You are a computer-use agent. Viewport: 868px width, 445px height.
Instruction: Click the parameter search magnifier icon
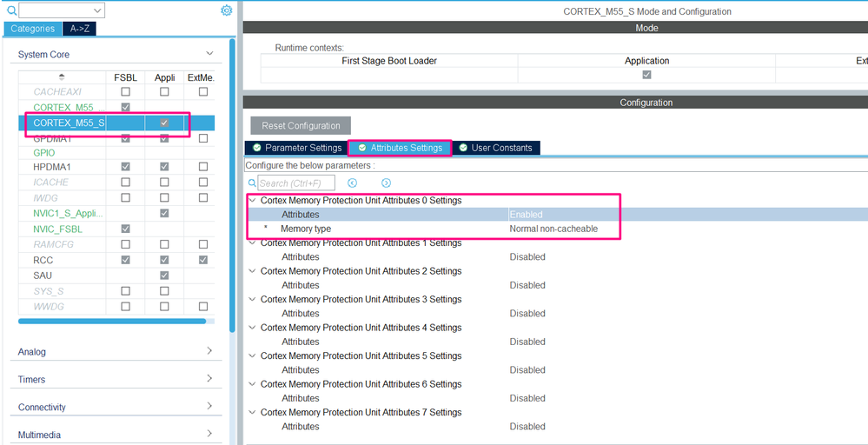point(251,183)
